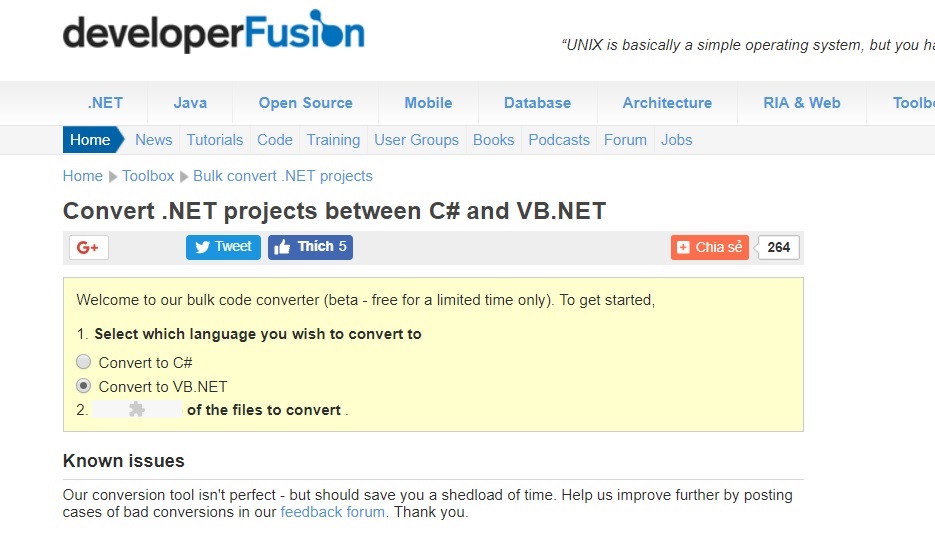Open the Open Source menu
Viewport: 935px width, 540px height.
coord(305,103)
